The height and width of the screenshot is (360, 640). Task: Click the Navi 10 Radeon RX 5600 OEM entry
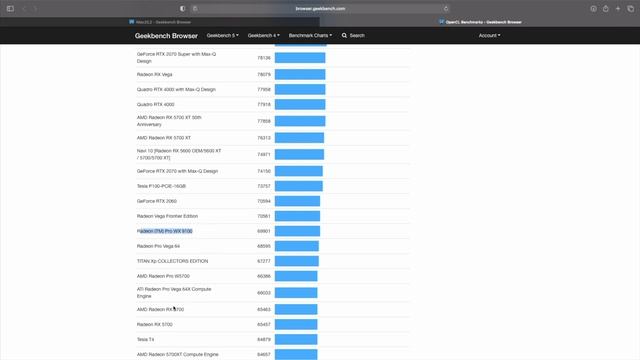pos(179,154)
